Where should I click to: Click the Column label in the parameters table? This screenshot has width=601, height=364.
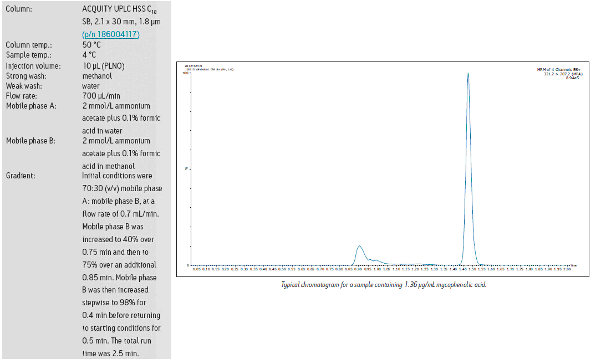tap(19, 9)
